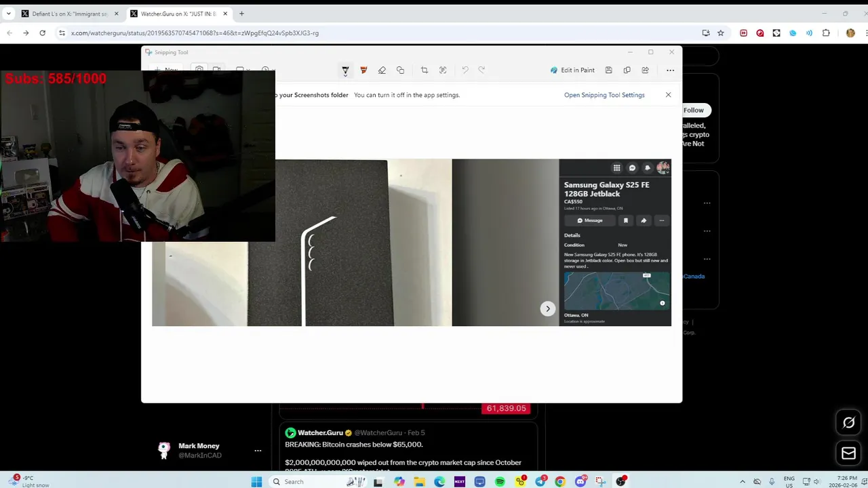868x488 pixels.
Task: Bookmark this page with the star icon
Action: tap(721, 33)
